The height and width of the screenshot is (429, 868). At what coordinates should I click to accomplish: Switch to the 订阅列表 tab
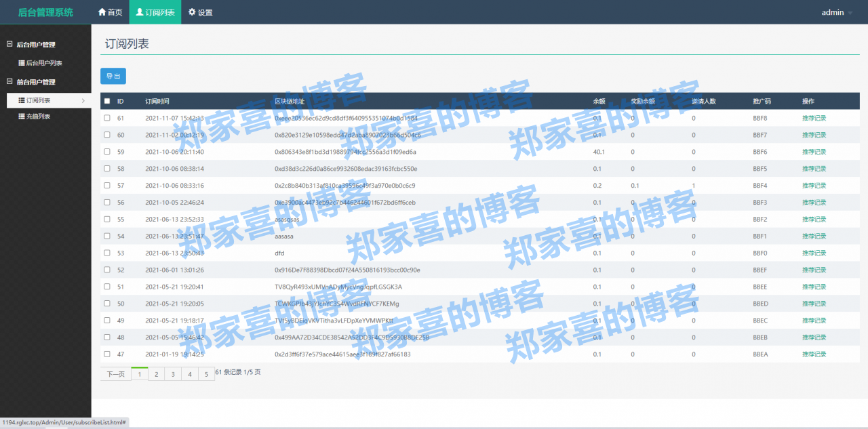155,12
